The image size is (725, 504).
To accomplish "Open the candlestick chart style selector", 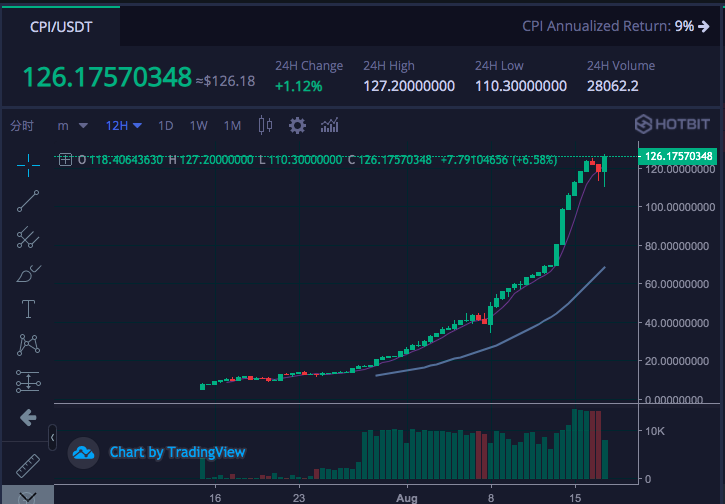I will coord(265,125).
